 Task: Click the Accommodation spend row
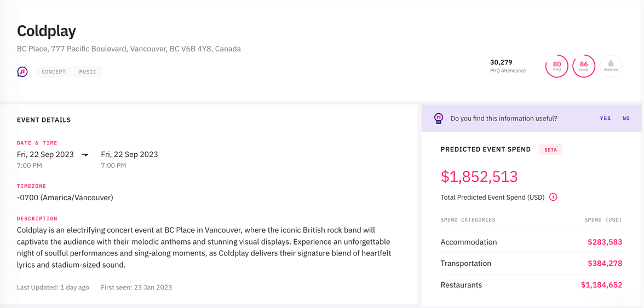pos(469,242)
